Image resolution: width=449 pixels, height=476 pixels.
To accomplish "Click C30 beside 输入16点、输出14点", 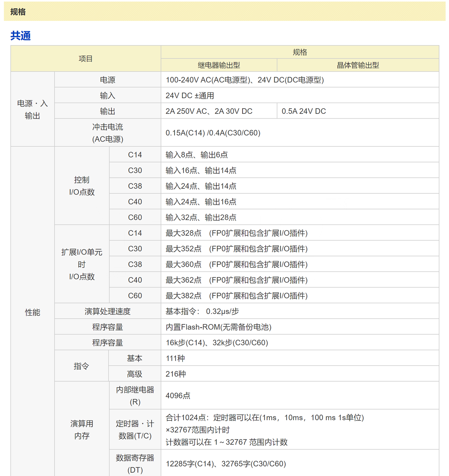I will pos(135,170).
